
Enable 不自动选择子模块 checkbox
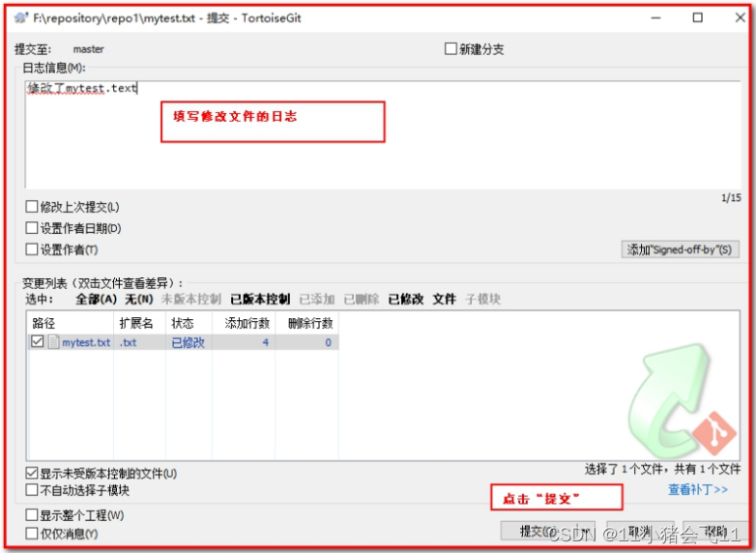(x=32, y=490)
